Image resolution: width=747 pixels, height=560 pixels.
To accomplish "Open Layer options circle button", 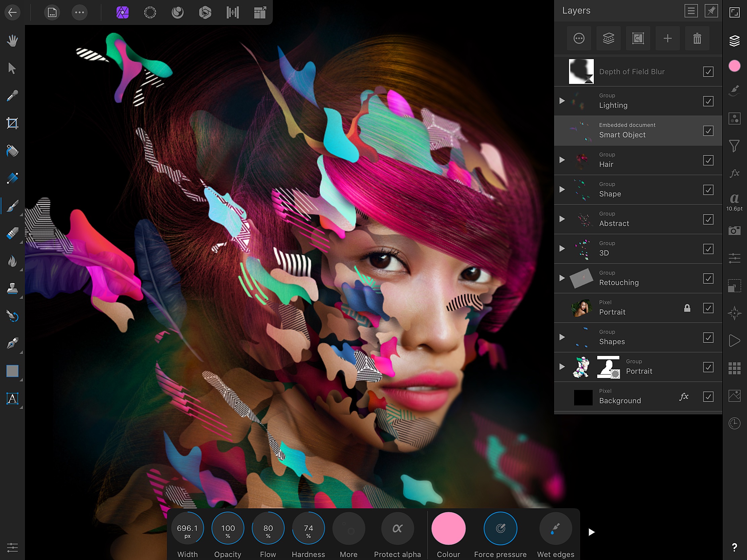I will (579, 39).
